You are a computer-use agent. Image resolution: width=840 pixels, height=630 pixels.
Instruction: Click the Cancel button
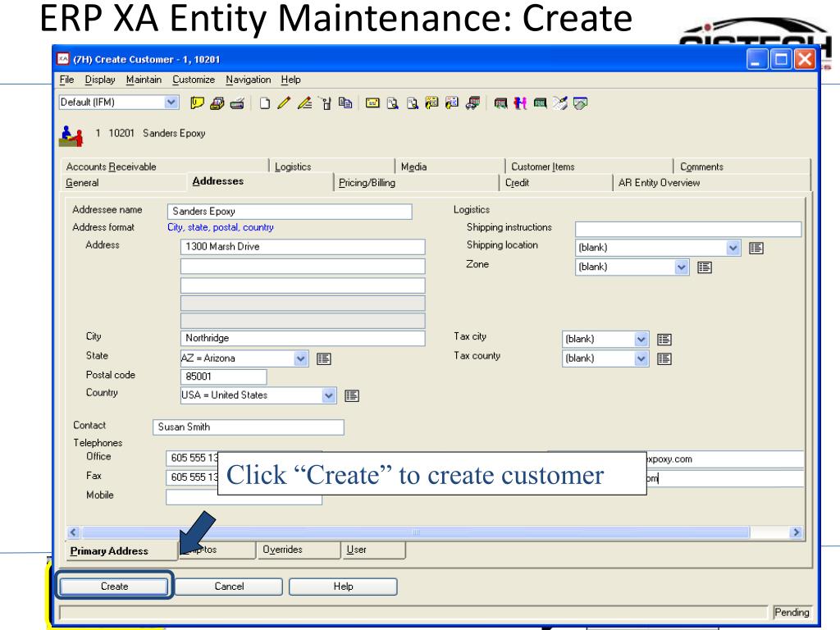pyautogui.click(x=229, y=587)
